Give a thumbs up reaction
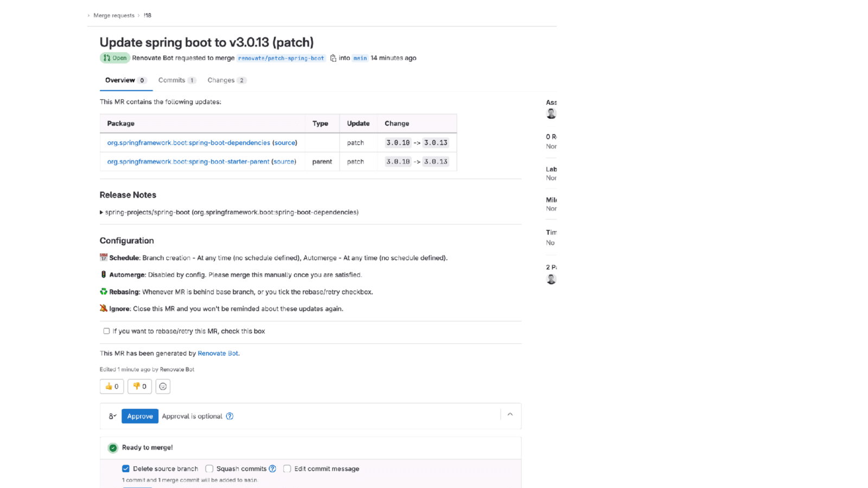This screenshot has height=488, width=868. click(112, 387)
